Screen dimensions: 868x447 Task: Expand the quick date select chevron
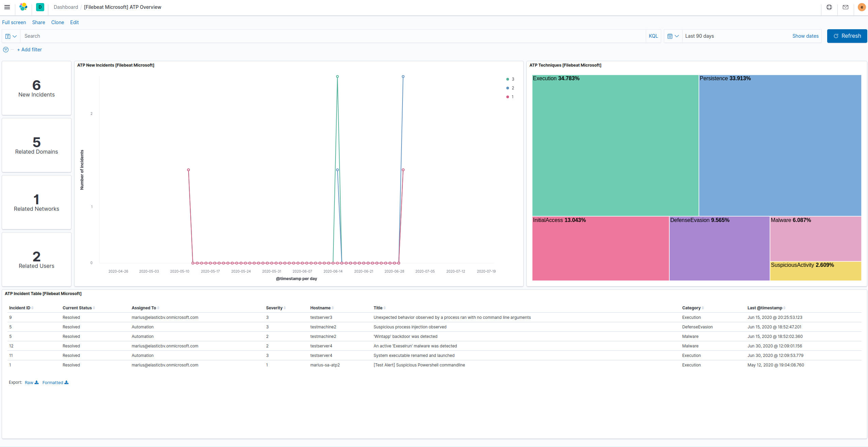click(x=676, y=36)
